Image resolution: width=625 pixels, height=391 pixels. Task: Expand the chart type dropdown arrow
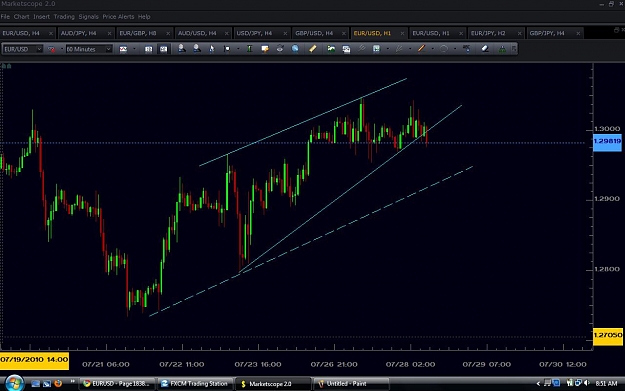pos(134,49)
